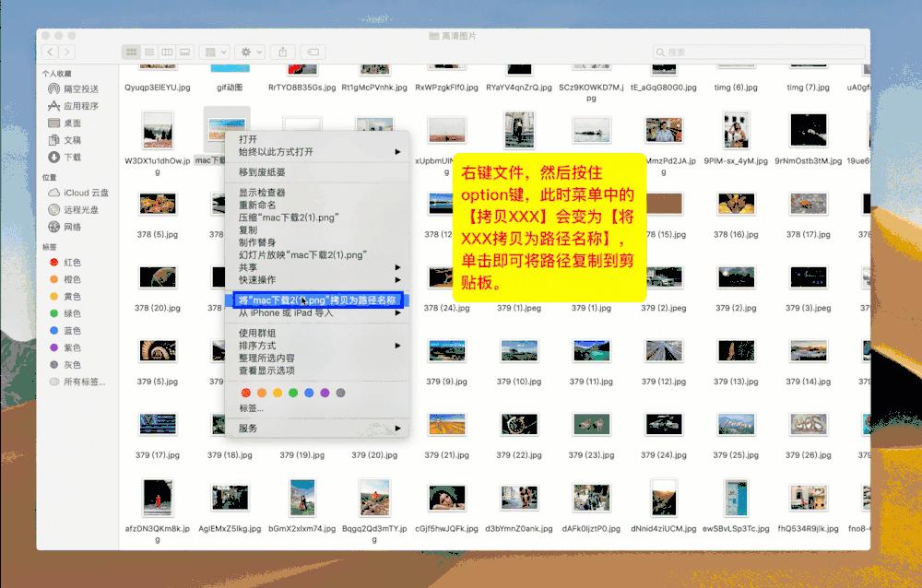Click the edit tags toolbar button
Viewport: 922px width, 588px height.
pos(313,52)
